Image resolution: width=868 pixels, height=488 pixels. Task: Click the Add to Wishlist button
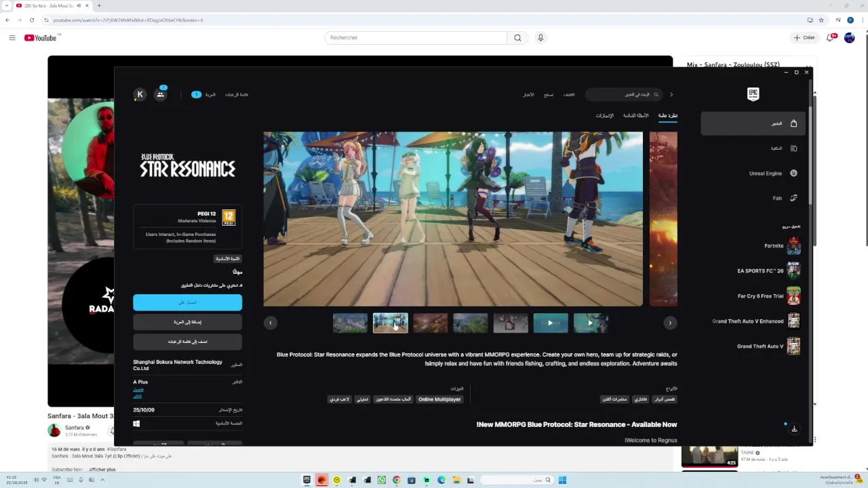coord(187,342)
